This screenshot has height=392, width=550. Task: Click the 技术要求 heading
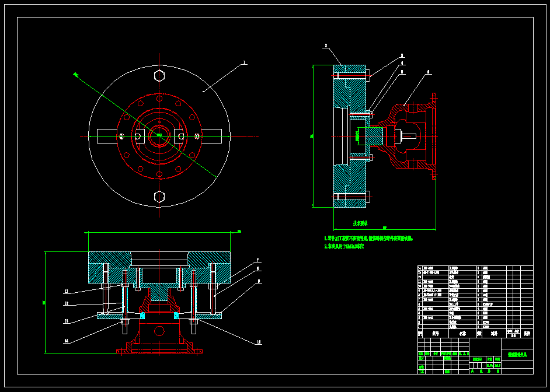[360, 223]
